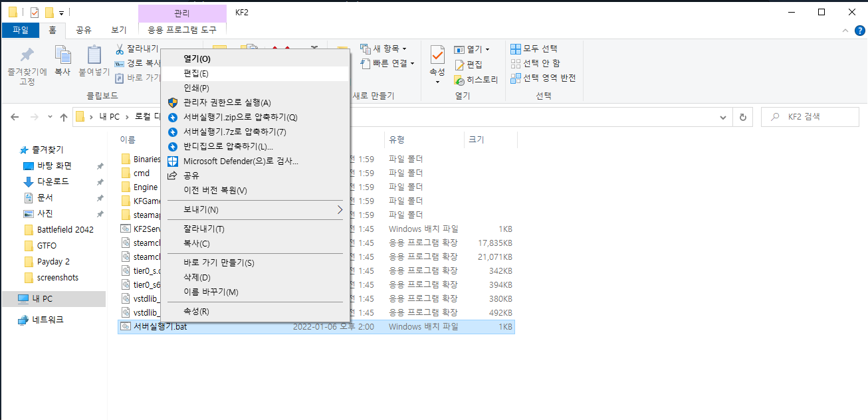This screenshot has height=420, width=868.
Task: Switch to the Share (공유) tab
Action: point(84,30)
